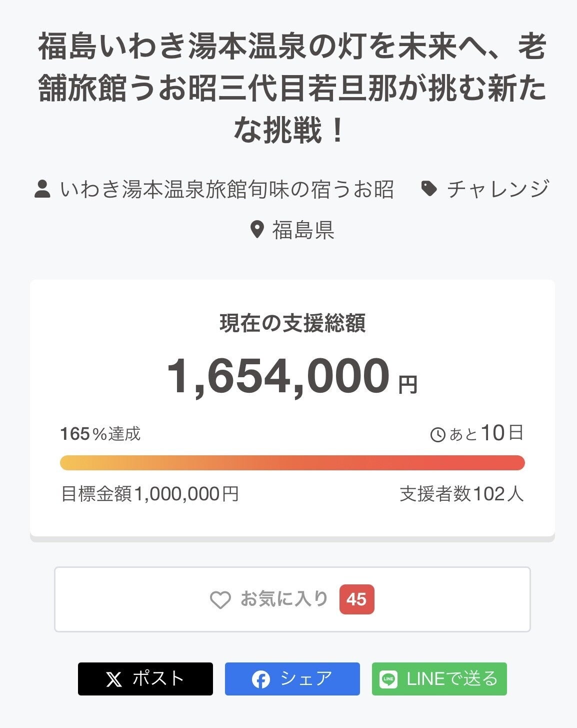Send the project with LINEで送る

click(x=439, y=679)
